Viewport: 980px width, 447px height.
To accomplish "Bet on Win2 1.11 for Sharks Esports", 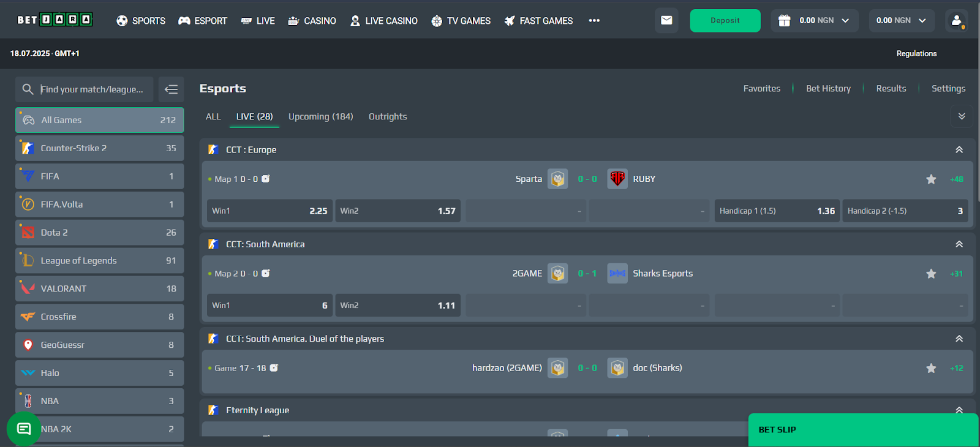I will click(x=398, y=305).
